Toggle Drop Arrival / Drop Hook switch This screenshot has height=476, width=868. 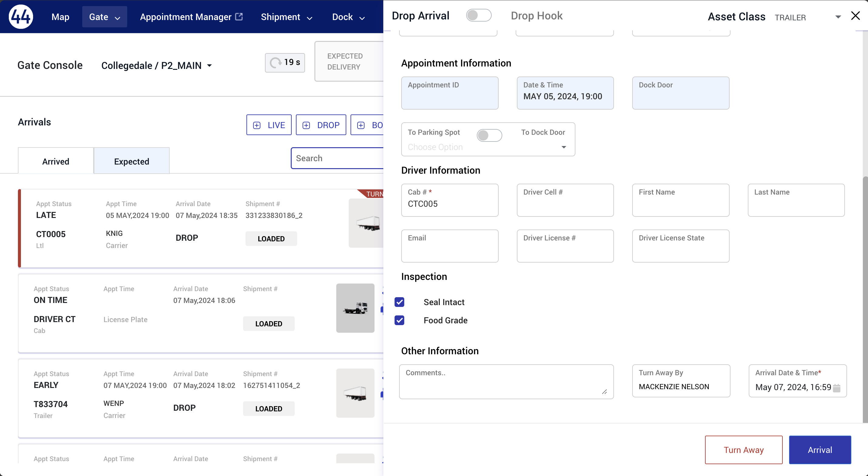[479, 15]
